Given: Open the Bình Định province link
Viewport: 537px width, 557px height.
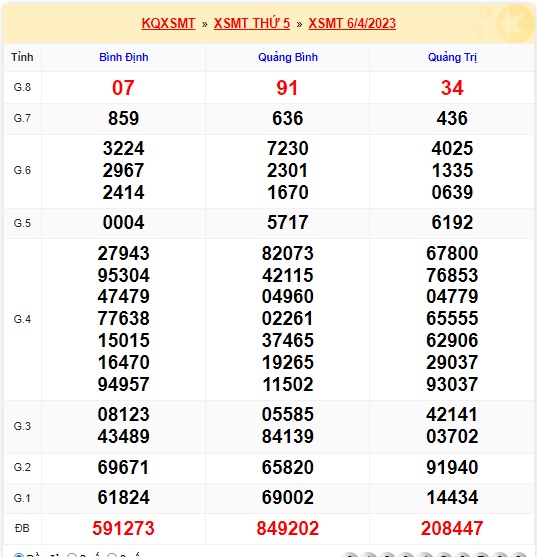Looking at the screenshot, I should tap(124, 57).
